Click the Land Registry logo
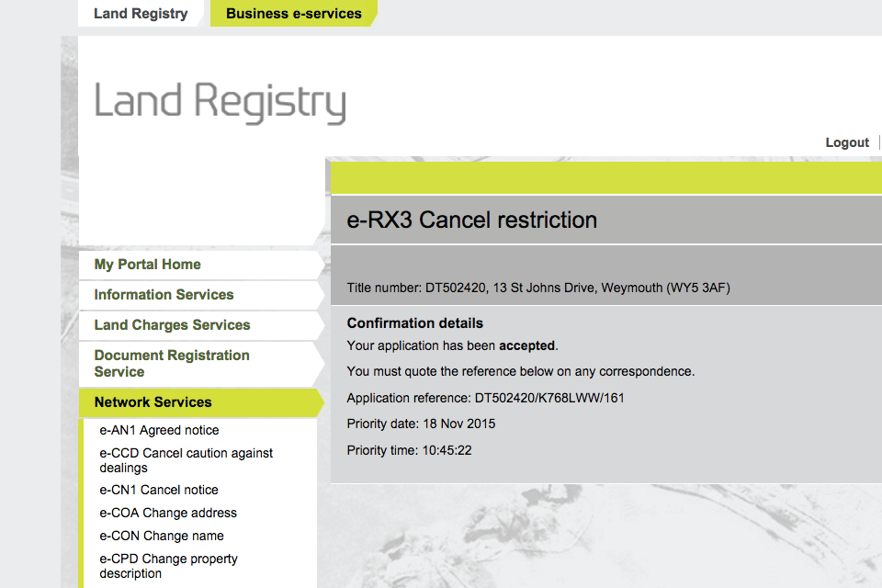882x588 pixels. coord(220,103)
